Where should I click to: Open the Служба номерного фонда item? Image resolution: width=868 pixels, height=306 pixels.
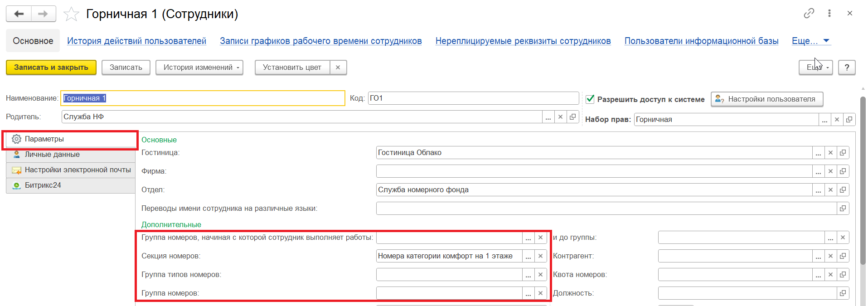pyautogui.click(x=843, y=190)
